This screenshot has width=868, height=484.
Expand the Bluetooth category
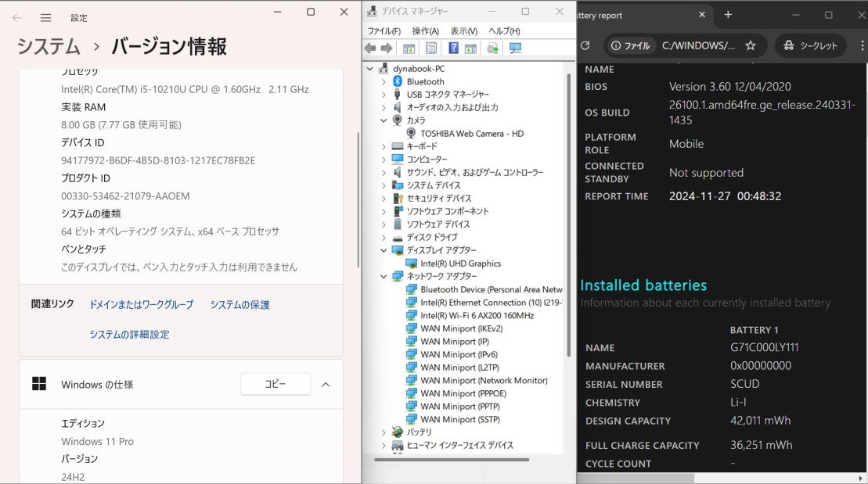click(384, 81)
